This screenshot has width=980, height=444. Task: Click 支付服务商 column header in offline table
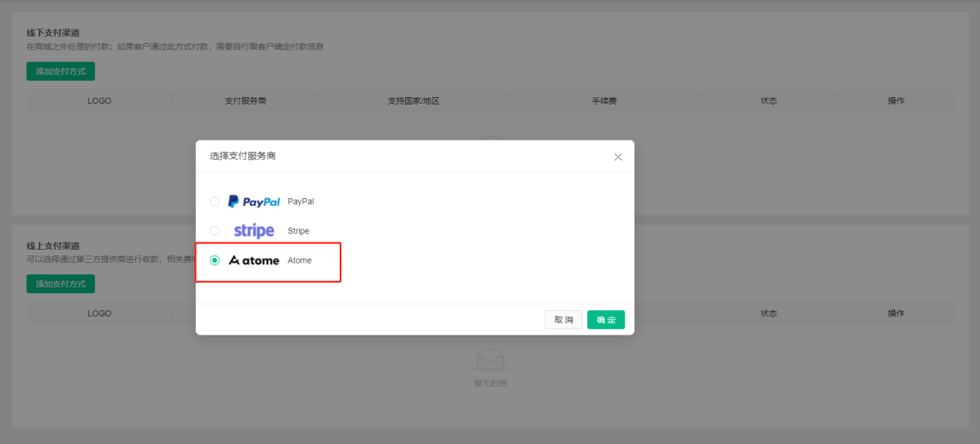tap(245, 101)
